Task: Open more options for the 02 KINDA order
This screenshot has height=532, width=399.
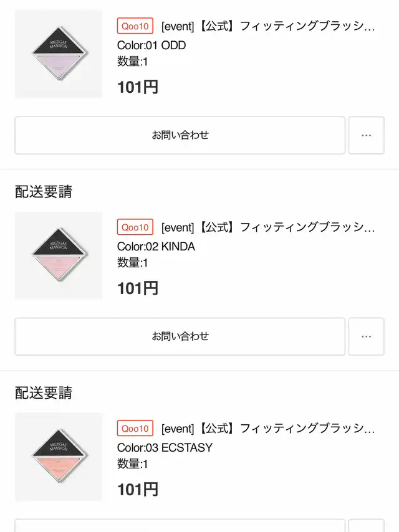Action: [x=367, y=336]
